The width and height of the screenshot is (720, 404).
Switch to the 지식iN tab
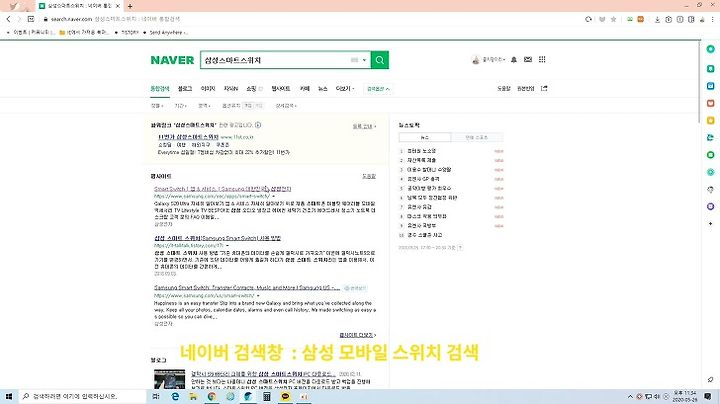click(x=231, y=89)
